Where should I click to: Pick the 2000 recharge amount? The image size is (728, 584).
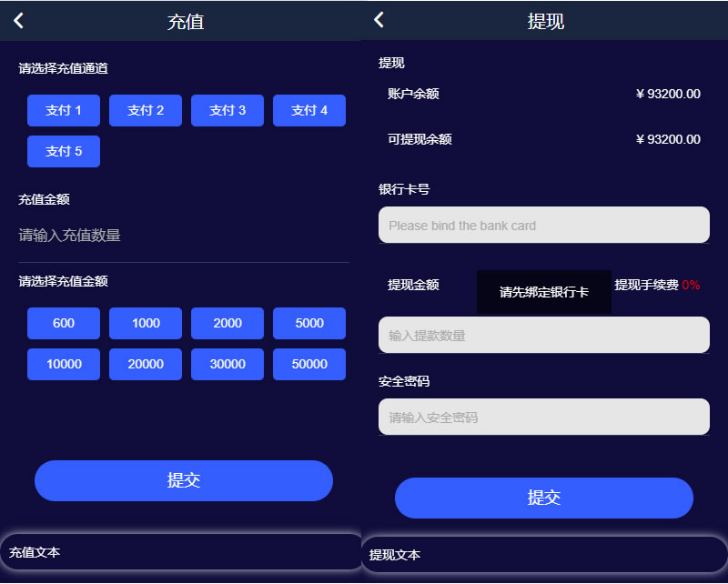point(227,323)
